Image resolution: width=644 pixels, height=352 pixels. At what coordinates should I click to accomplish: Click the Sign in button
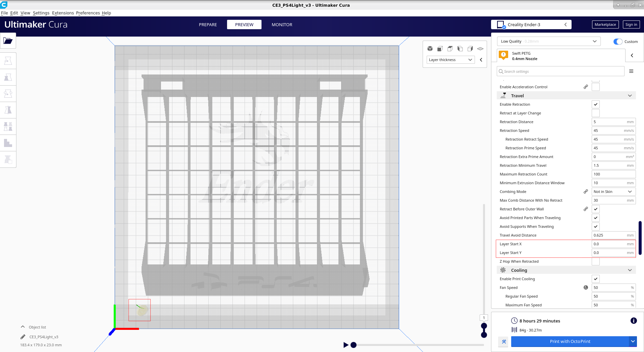631,24
